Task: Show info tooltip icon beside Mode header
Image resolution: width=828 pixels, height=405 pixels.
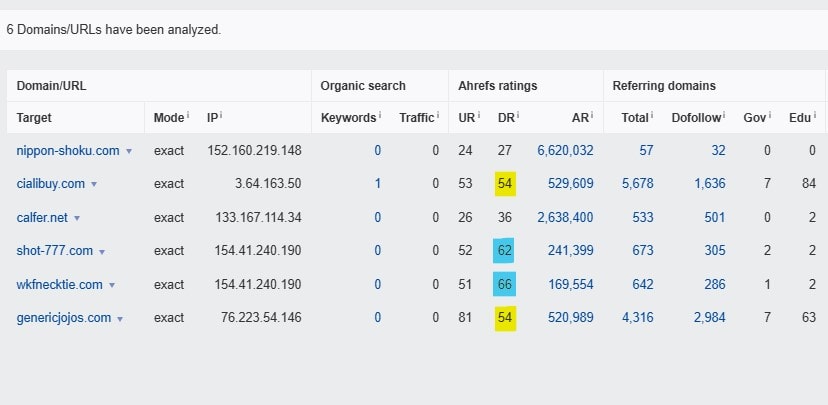Action: pyautogui.click(x=187, y=115)
